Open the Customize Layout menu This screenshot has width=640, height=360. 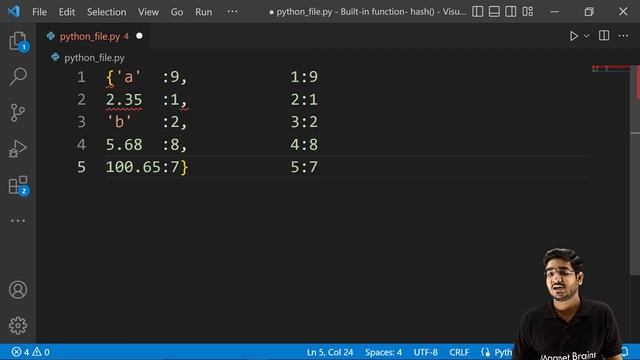[x=527, y=11]
